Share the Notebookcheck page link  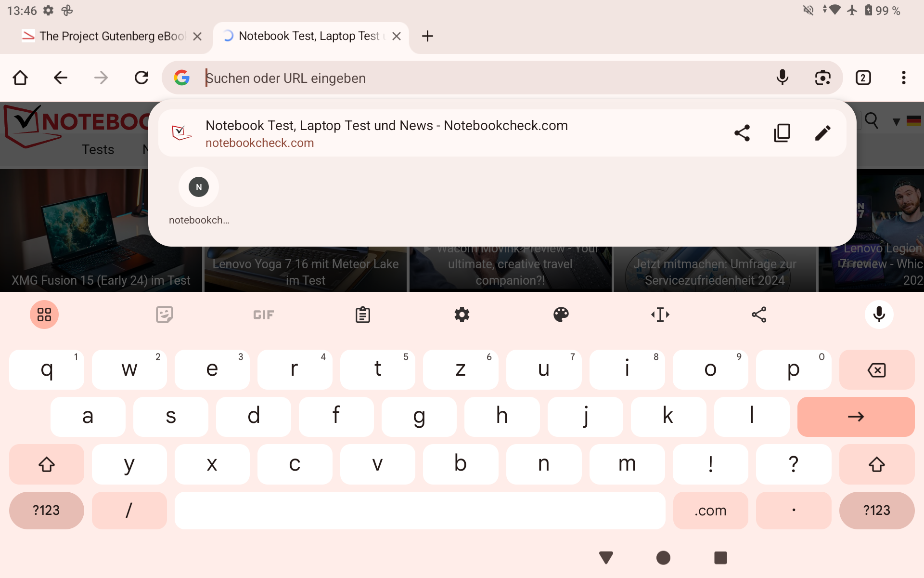(742, 133)
